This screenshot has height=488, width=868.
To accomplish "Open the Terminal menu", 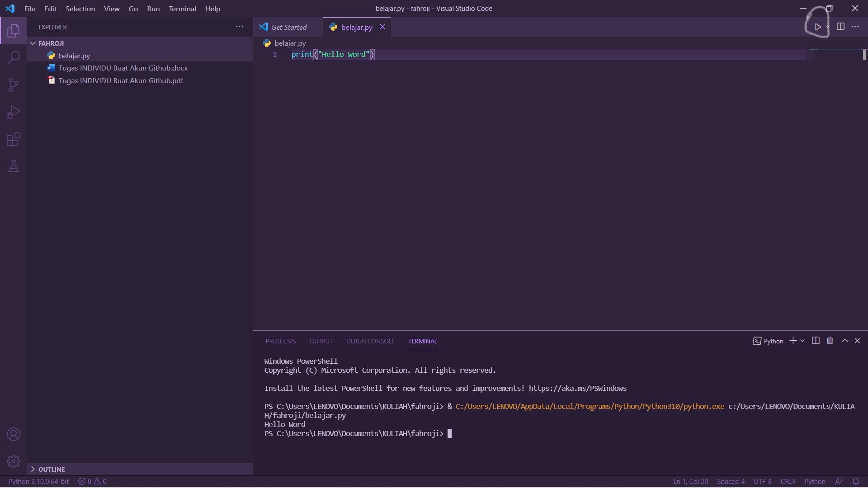I will 182,9.
